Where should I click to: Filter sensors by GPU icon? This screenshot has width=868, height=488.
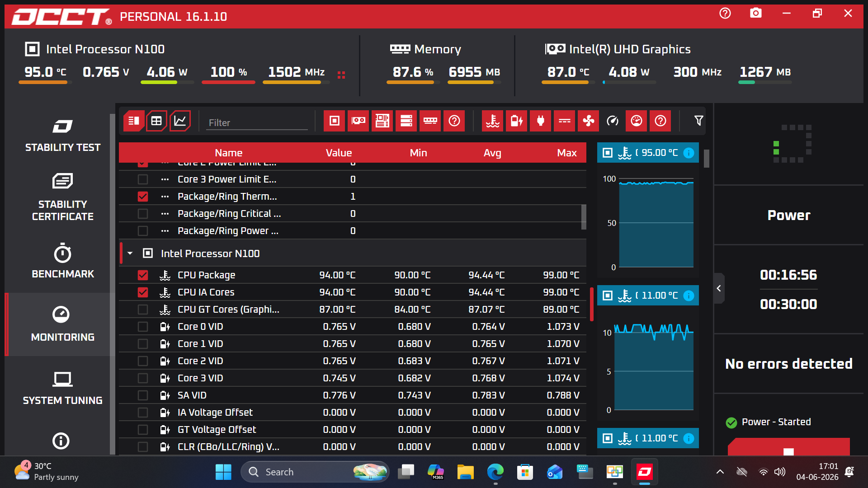[x=359, y=121]
